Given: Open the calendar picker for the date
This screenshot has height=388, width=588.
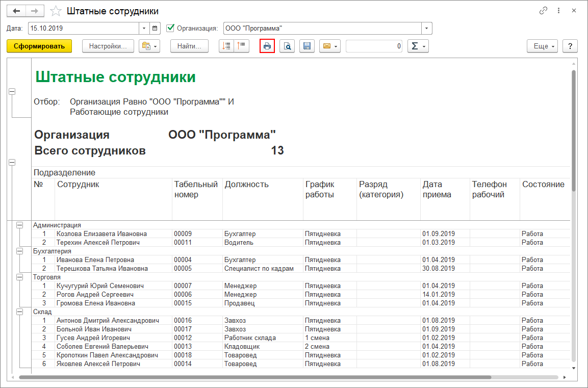Looking at the screenshot, I should 155,28.
